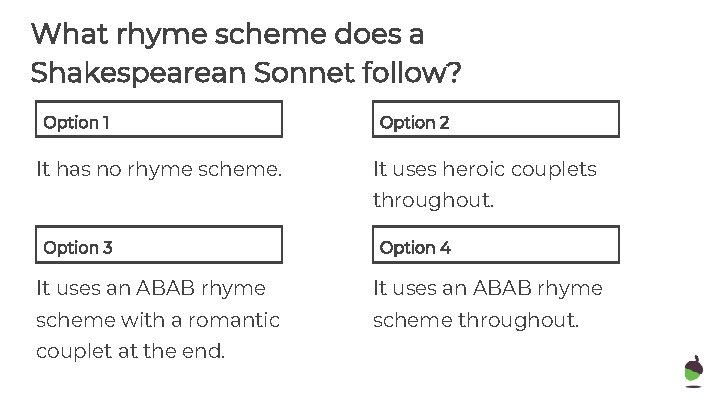
Task: Select the Option 2 answer box
Action: [x=496, y=119]
